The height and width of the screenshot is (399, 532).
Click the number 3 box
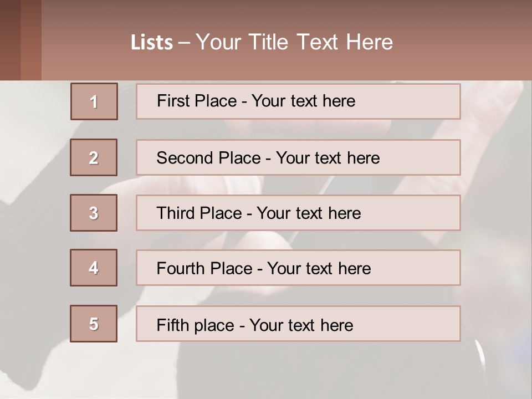(94, 213)
